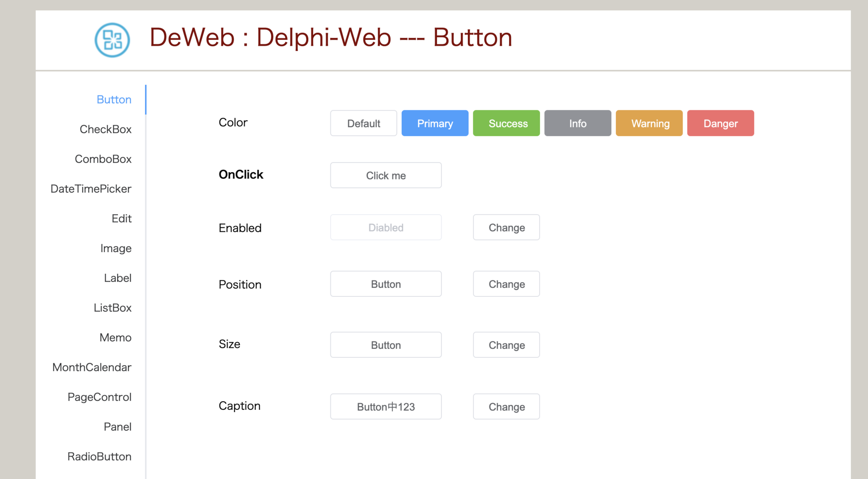
Task: Open the CheckBox demo page
Action: (105, 129)
